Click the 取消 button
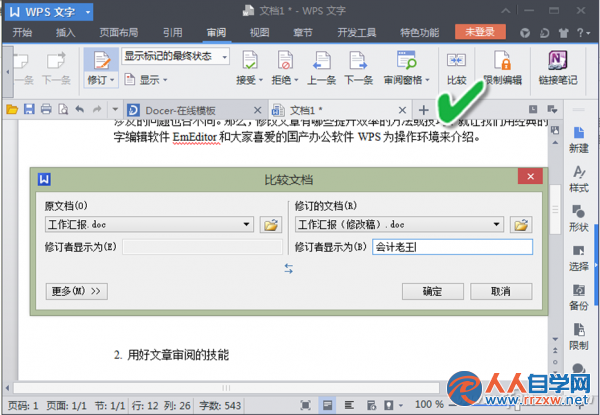 click(x=501, y=291)
